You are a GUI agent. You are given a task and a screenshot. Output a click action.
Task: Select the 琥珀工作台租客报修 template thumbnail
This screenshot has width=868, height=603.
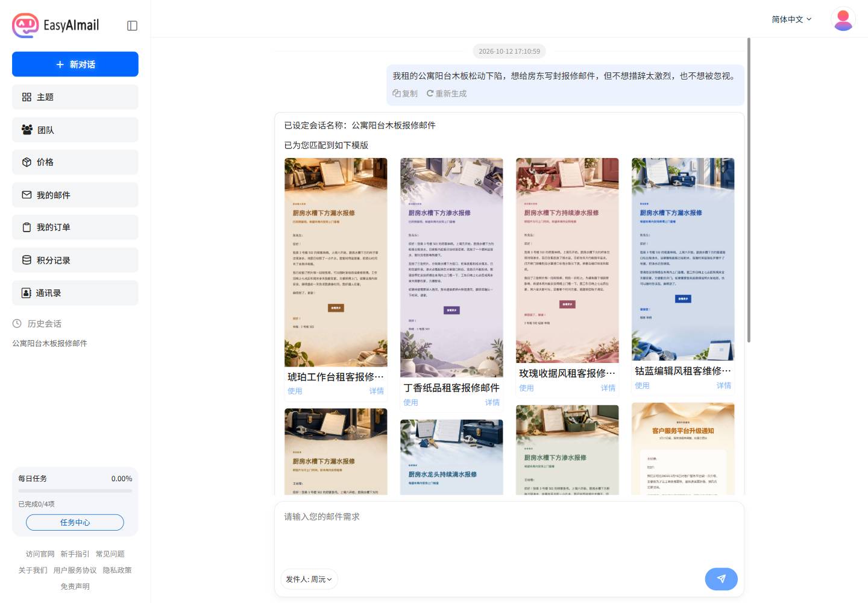(336, 262)
